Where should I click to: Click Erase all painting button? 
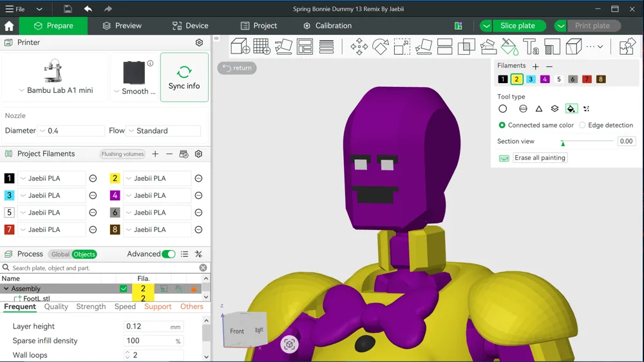[540, 158]
